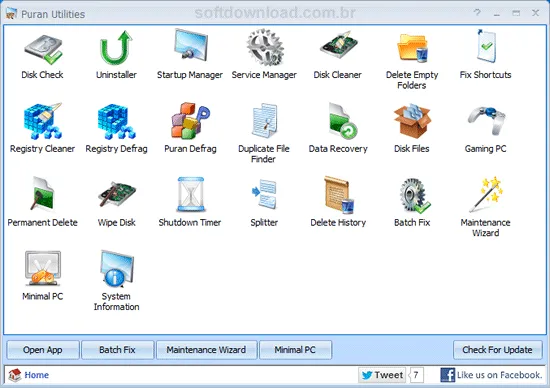Select the Minimal PC monitor icon
This screenshot has height=388, width=550.
[43, 268]
